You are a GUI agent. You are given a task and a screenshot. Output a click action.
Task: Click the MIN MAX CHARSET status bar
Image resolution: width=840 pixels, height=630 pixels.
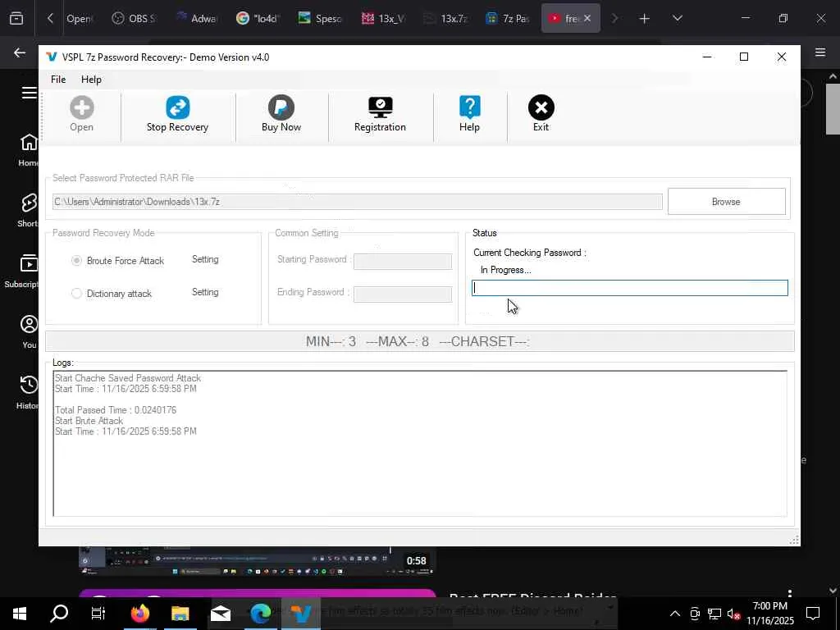click(419, 341)
